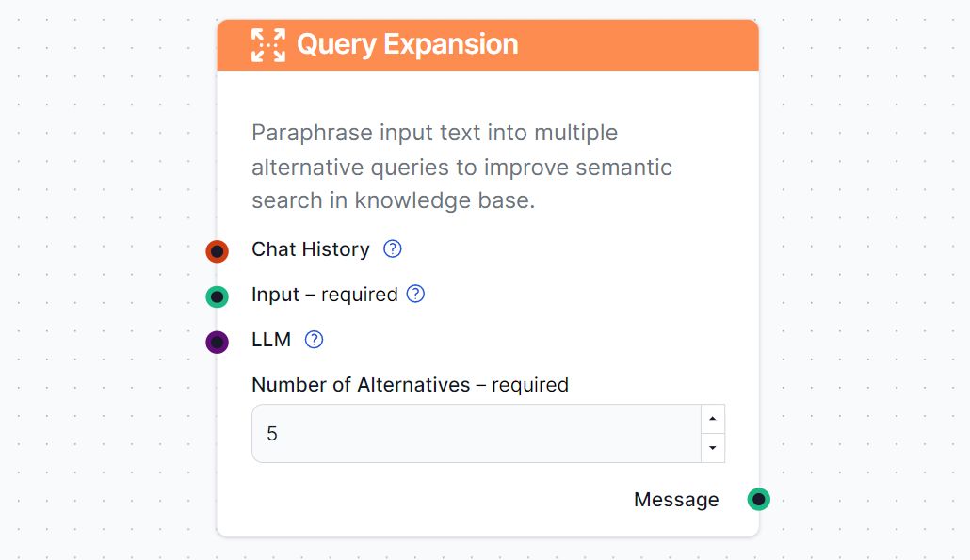The width and height of the screenshot is (970, 560).
Task: Select the purple LLM connection port
Action: 218,342
